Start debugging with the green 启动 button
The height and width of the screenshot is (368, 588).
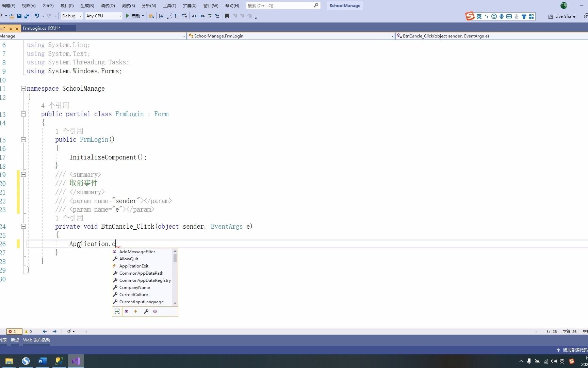[134, 16]
